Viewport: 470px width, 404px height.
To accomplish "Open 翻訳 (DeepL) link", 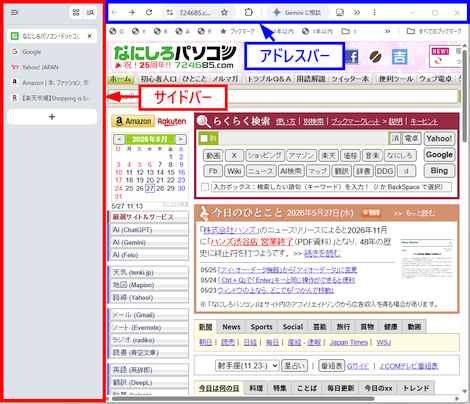I will point(149,383).
